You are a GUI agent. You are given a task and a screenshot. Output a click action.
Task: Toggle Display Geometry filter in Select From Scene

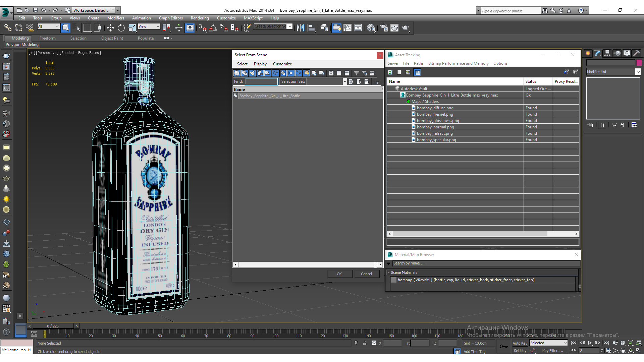237,73
